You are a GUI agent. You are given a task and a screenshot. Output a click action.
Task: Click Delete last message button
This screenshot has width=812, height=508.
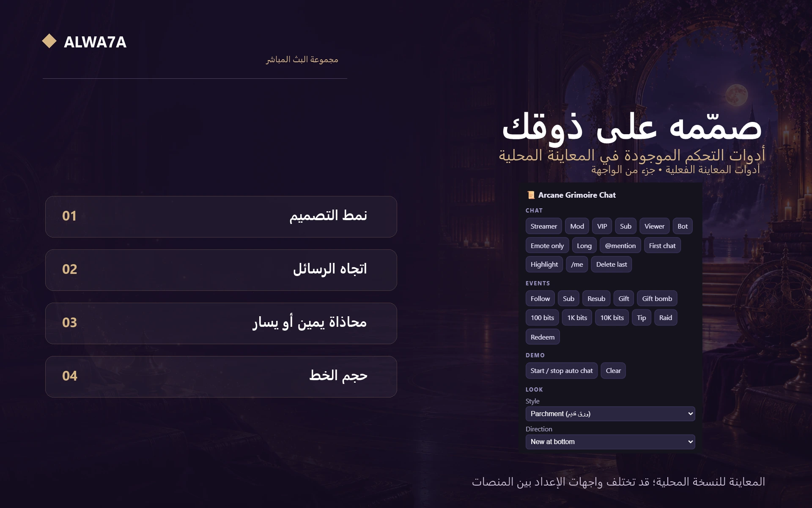pyautogui.click(x=612, y=265)
